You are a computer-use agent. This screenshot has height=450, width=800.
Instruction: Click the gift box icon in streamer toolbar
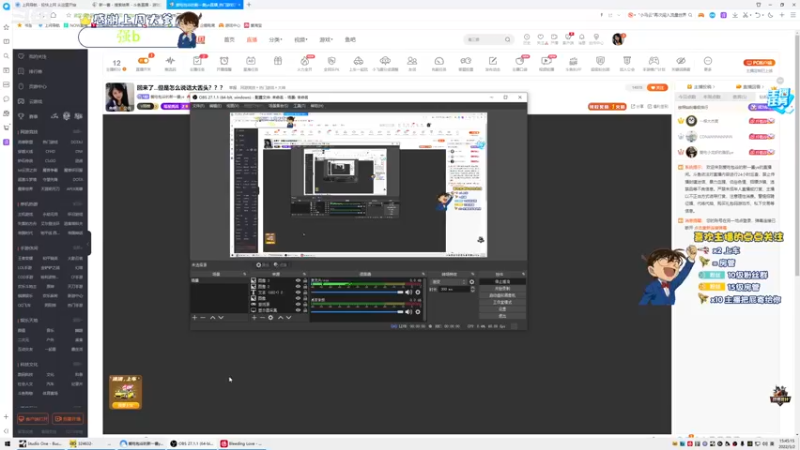278,61
